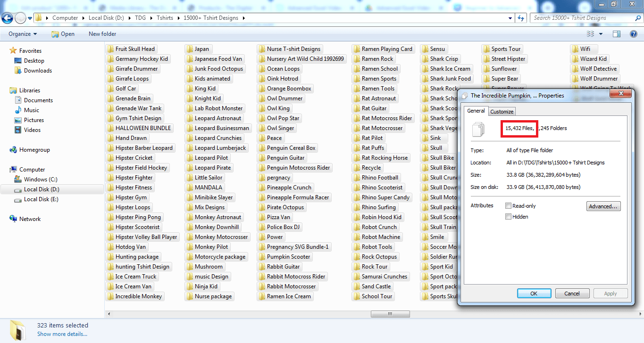Select the Ninja Kid folder icon

pos(189,286)
